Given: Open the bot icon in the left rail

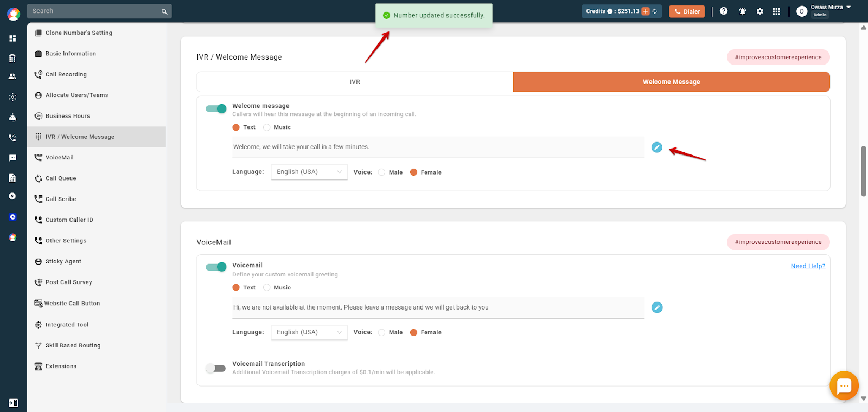Looking at the screenshot, I should (12, 117).
